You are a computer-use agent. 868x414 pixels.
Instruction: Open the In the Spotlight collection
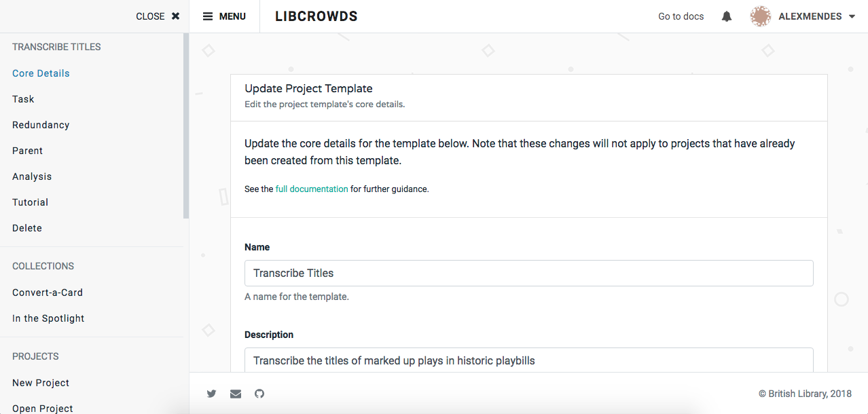click(48, 318)
